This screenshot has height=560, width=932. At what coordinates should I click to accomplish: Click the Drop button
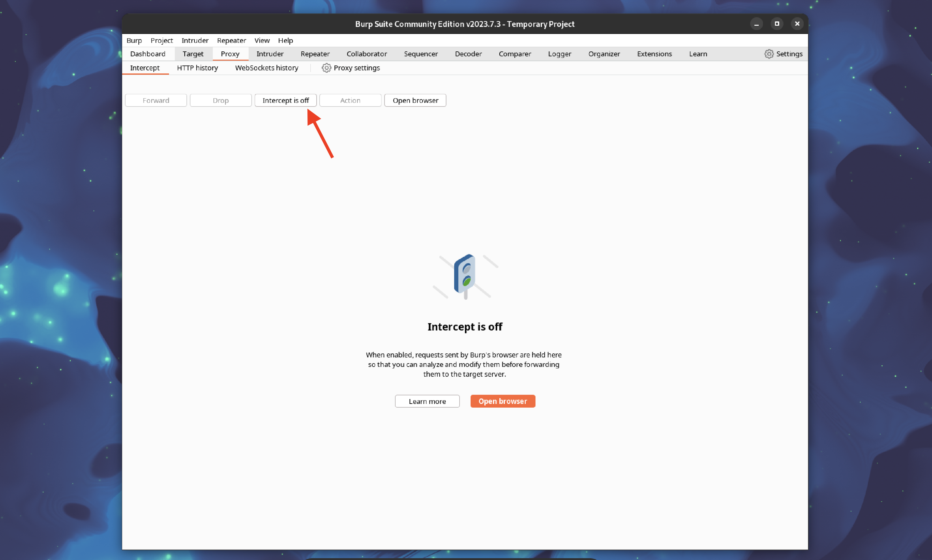pyautogui.click(x=220, y=100)
